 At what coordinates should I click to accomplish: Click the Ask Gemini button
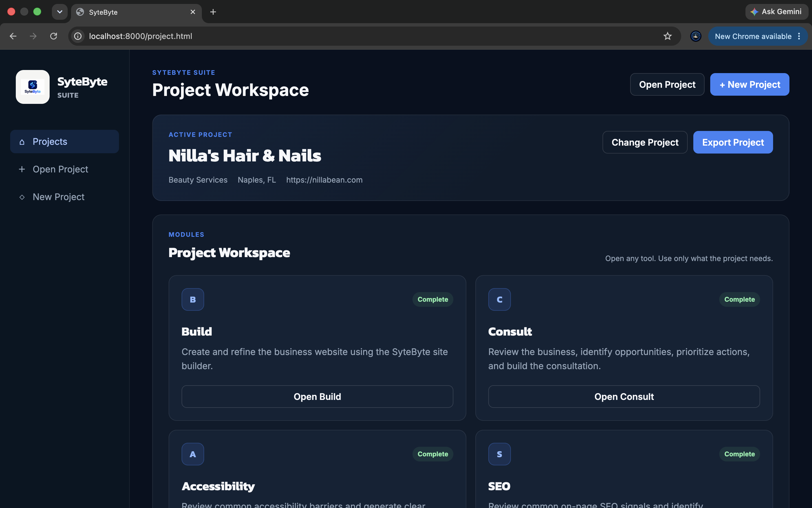tap(777, 12)
